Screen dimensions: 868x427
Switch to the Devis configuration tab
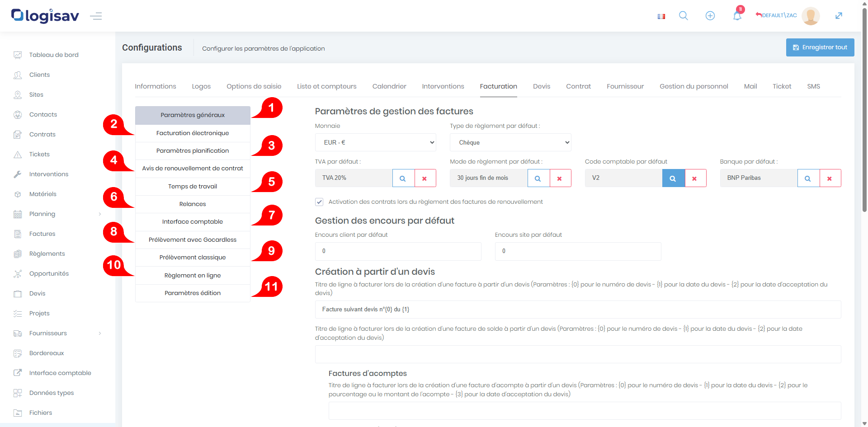(541, 86)
